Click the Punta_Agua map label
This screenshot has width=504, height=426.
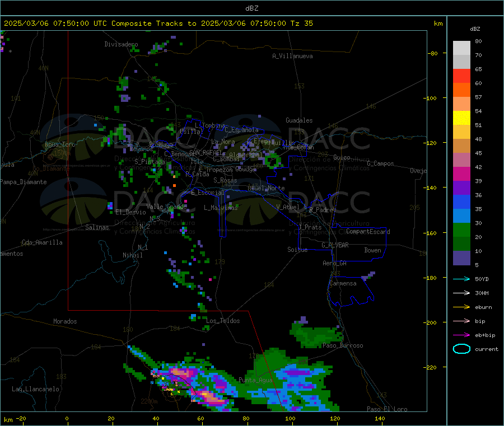(255, 380)
